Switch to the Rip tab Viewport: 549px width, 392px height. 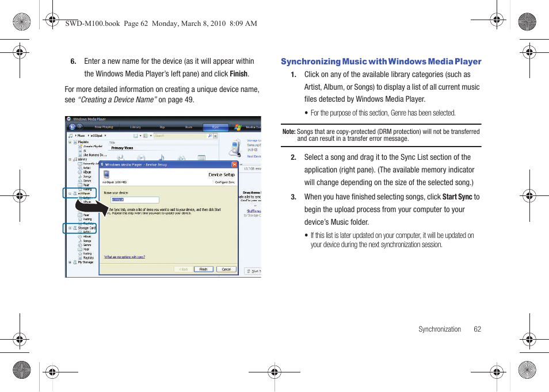point(162,127)
